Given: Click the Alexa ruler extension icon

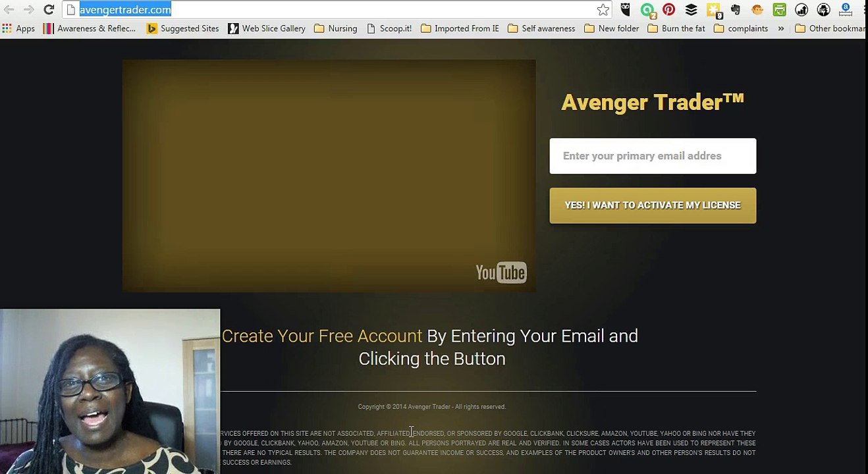Looking at the screenshot, I should (x=845, y=9).
